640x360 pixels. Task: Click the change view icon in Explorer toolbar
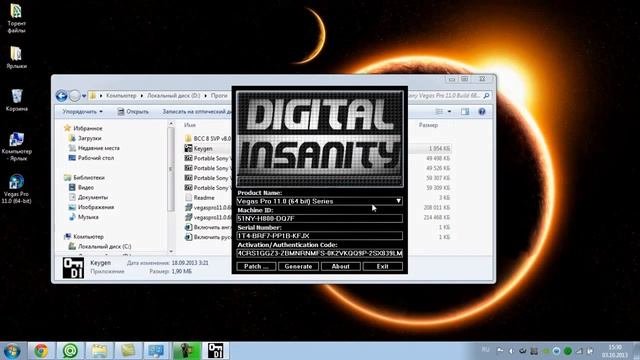tap(439, 111)
